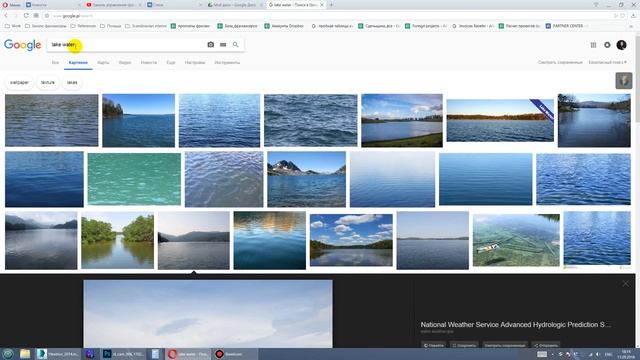Click the large preview image of sky
The height and width of the screenshot is (360, 640).
208,313
